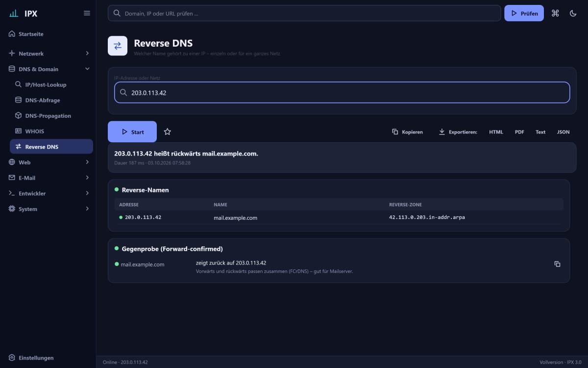Click magnifier icon in top search bar
588x368 pixels.
click(x=117, y=13)
